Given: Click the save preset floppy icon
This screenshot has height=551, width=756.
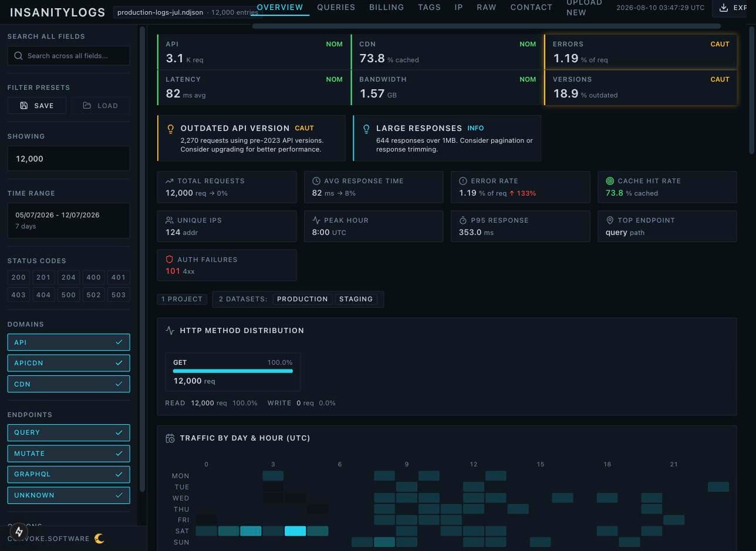Looking at the screenshot, I should pyautogui.click(x=24, y=106).
